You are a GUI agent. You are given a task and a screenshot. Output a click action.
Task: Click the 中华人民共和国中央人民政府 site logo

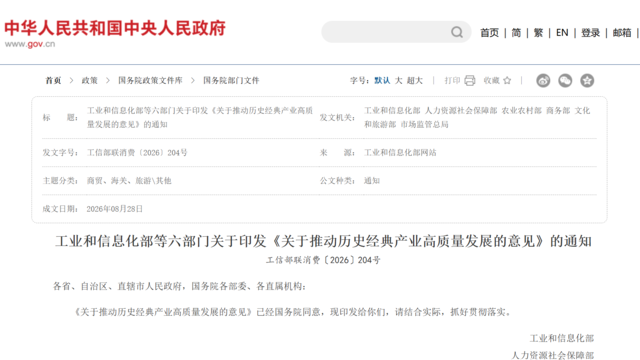(x=115, y=28)
